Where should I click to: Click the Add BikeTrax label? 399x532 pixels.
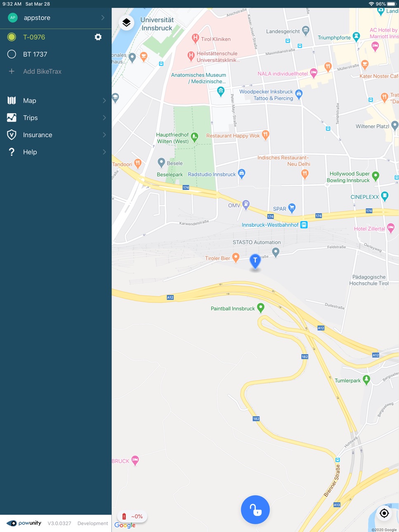42,71
